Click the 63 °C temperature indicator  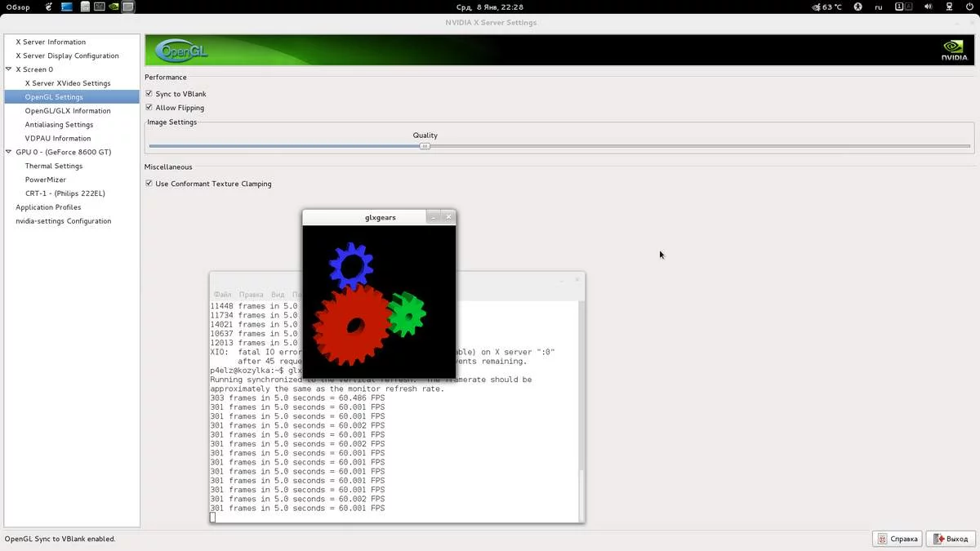coord(826,7)
